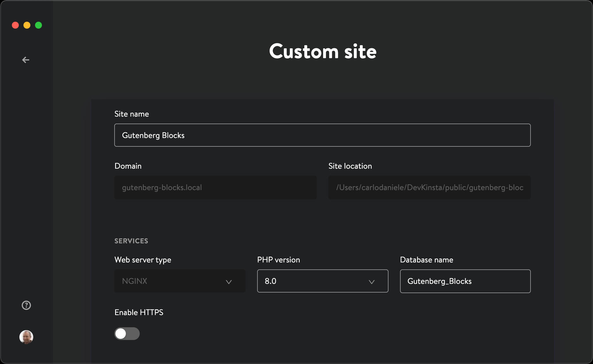The height and width of the screenshot is (364, 593).
Task: Click the yellow minimize window button
Action: point(27,25)
